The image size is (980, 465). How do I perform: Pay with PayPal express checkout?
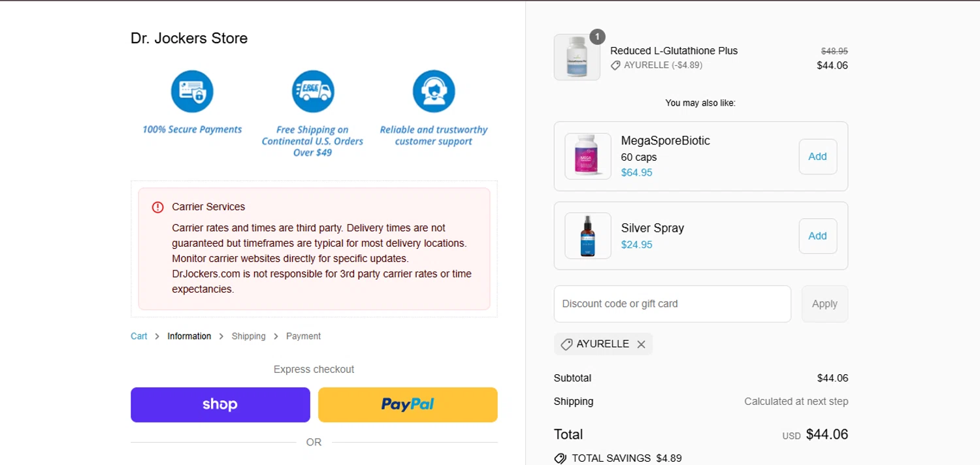pyautogui.click(x=408, y=405)
